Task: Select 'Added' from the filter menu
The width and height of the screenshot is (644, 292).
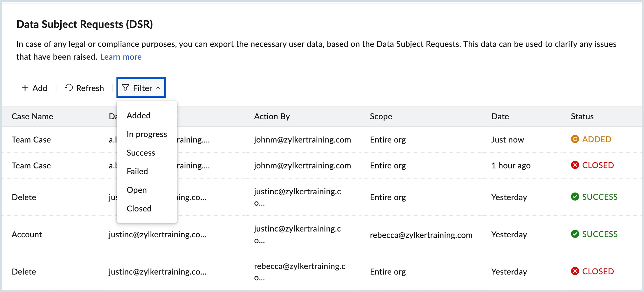Action: 139,115
